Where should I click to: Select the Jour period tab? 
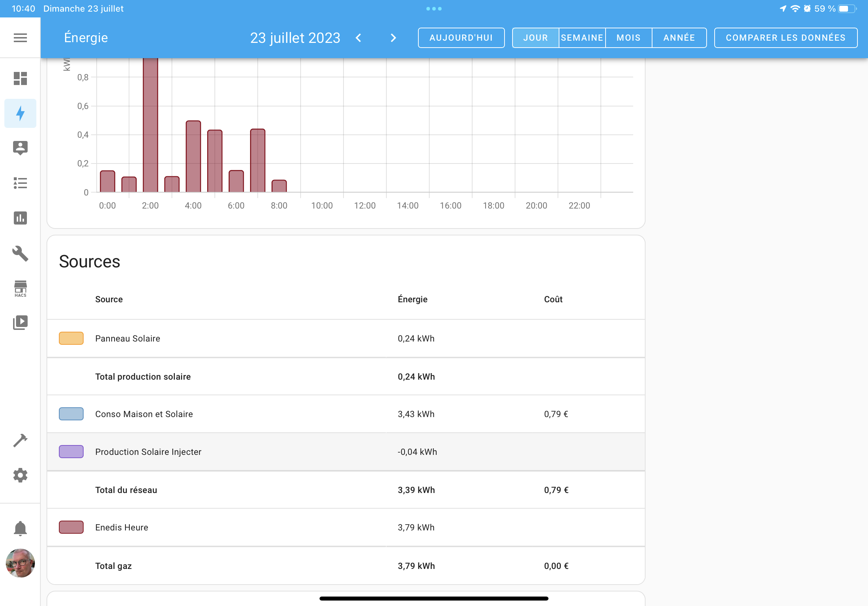(535, 38)
